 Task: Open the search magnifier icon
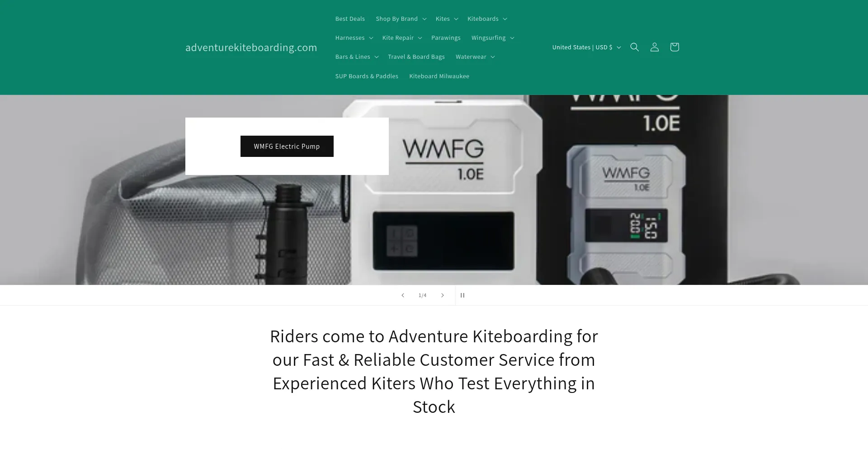pos(634,47)
